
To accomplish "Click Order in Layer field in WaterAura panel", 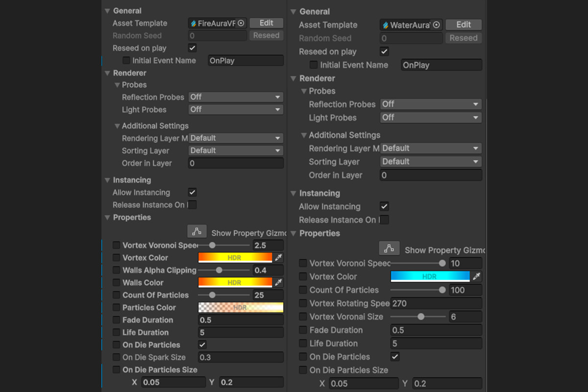I will pos(431,175).
